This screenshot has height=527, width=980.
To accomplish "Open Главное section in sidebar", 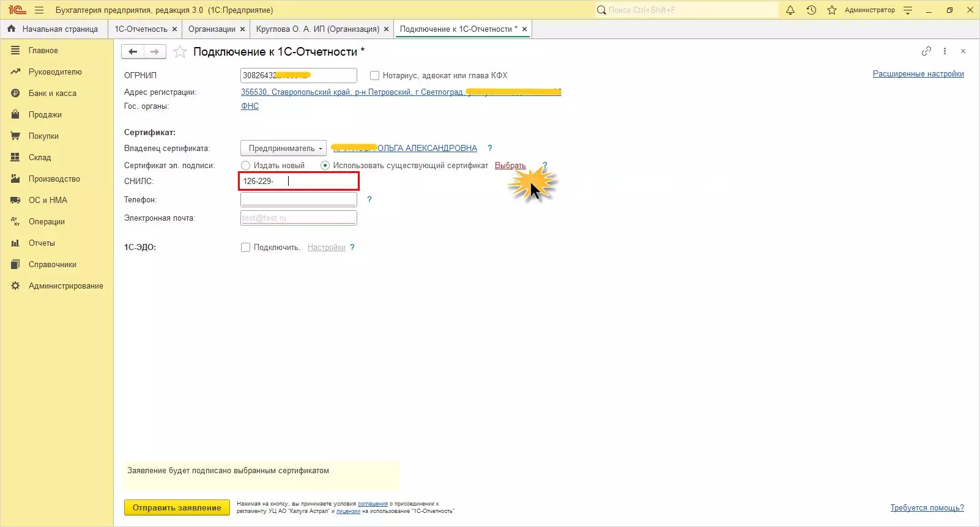I will [x=43, y=51].
